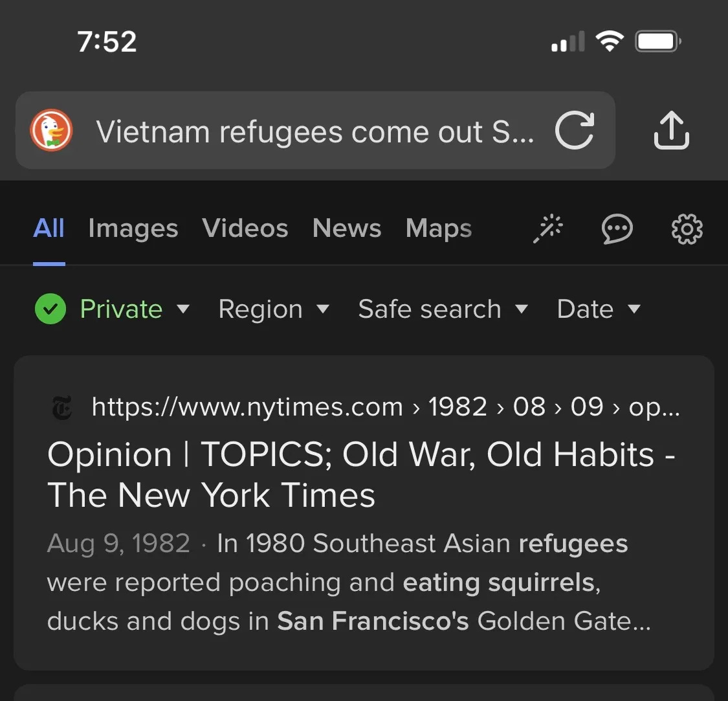Expand the Safe search dropdown
728x701 pixels.
(443, 309)
